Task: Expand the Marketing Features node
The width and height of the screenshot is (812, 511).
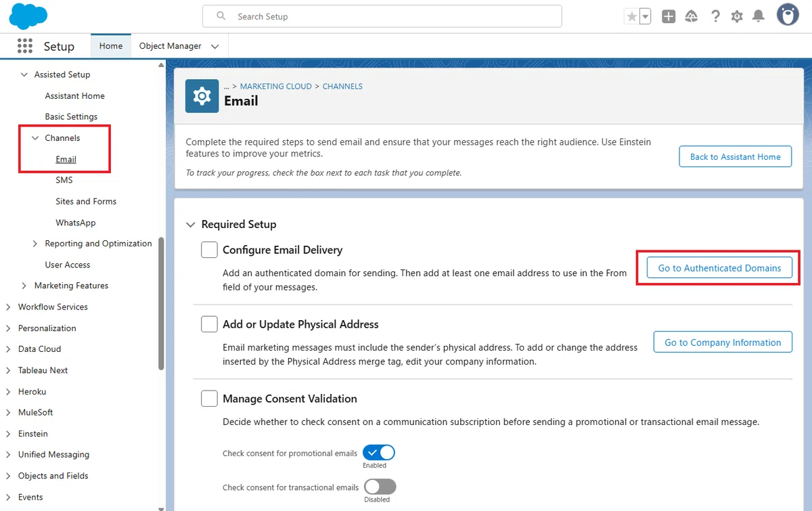Action: (24, 286)
